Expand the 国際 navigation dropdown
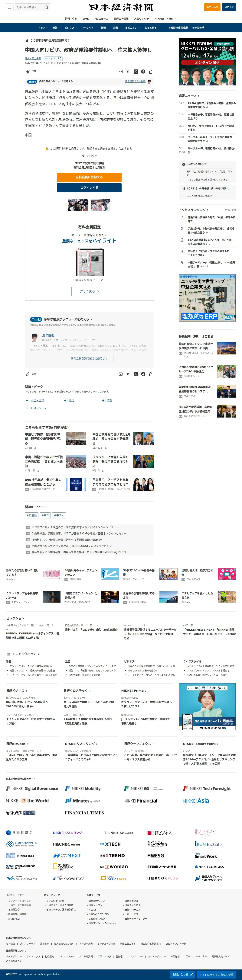Viewport: 242px width, 980px height. 117,28
